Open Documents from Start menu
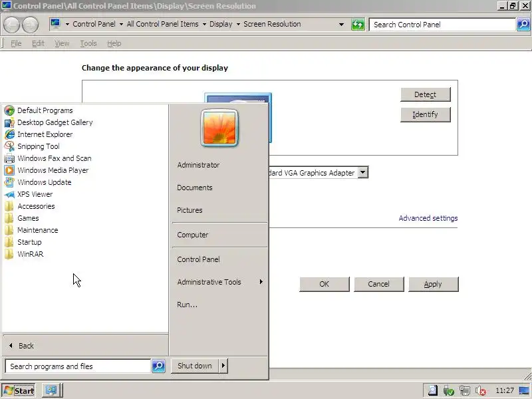The image size is (532, 399). pyautogui.click(x=195, y=188)
